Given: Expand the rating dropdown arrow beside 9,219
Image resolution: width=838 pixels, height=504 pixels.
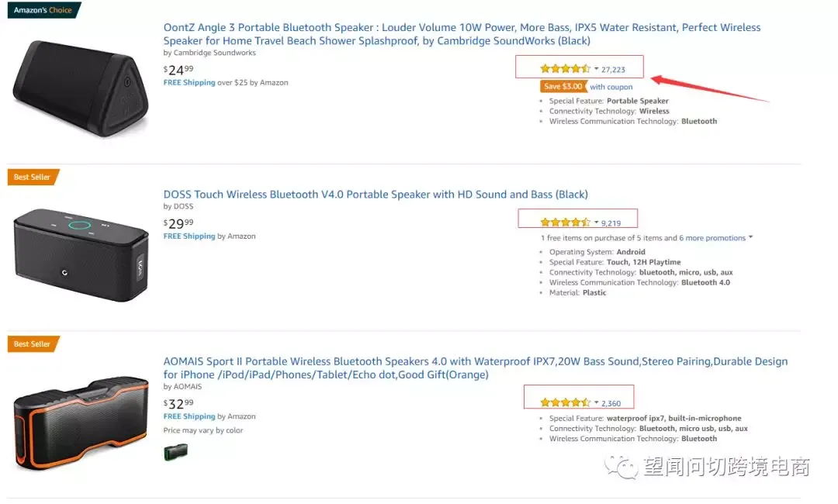Looking at the screenshot, I should click(597, 222).
